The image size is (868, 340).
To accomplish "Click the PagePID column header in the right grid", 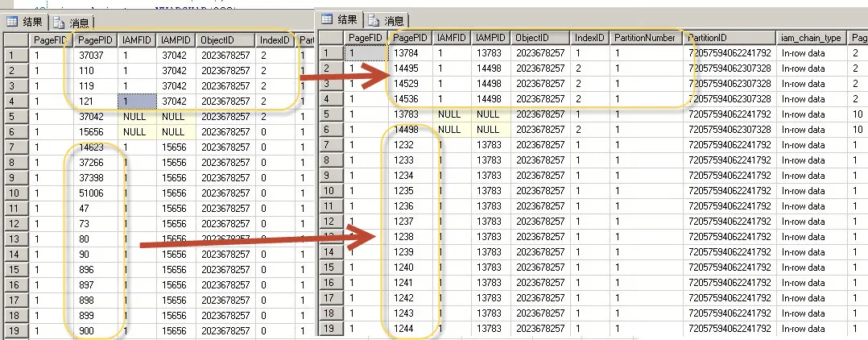I will point(411,38).
